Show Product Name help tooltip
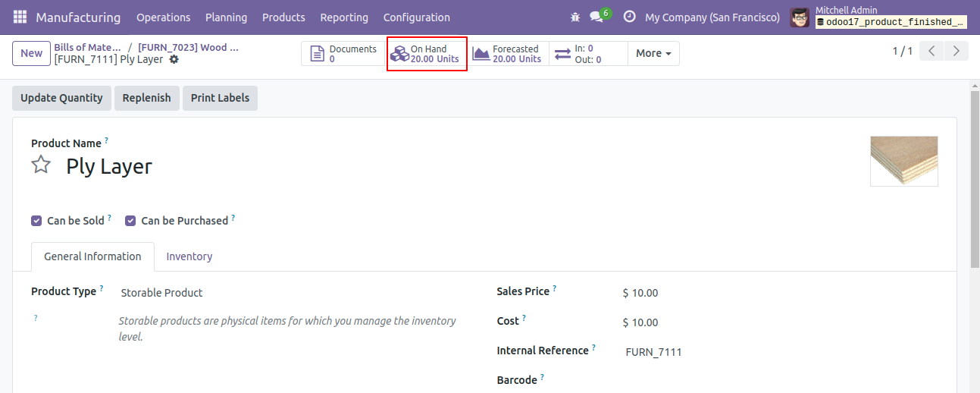Image resolution: width=980 pixels, height=393 pixels. click(x=106, y=140)
